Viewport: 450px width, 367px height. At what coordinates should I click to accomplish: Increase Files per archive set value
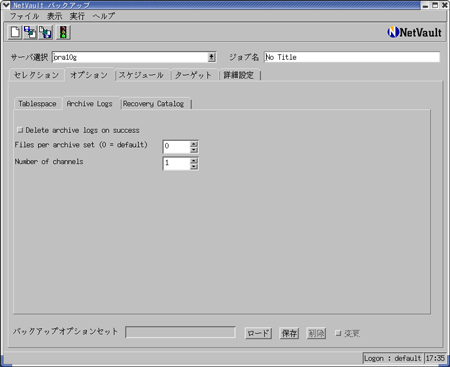tap(194, 144)
